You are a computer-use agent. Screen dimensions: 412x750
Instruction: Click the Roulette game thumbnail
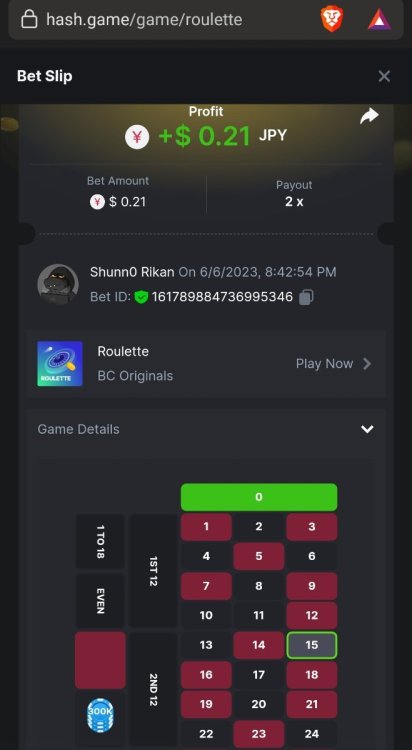click(x=60, y=364)
